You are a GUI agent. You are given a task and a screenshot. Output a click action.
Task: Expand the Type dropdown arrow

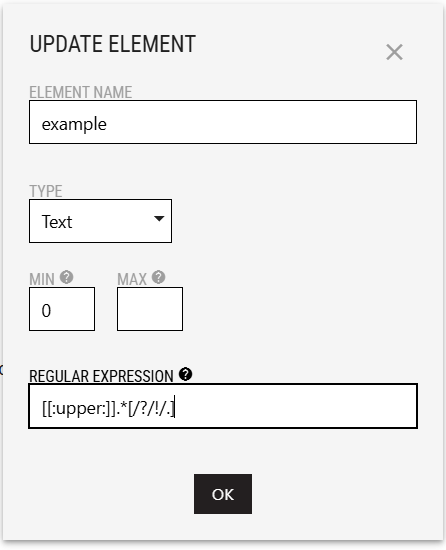159,219
